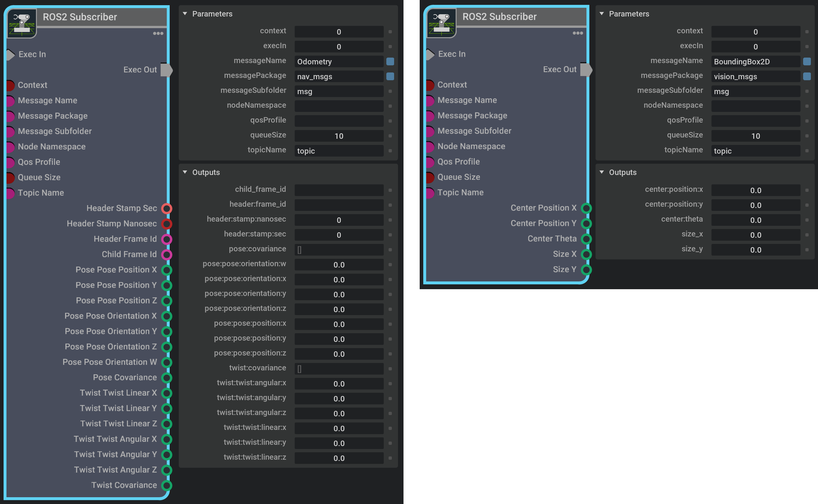
Task: Toggle the blue checkbox beside messagePackage vision_msgs
Action: [x=807, y=76]
